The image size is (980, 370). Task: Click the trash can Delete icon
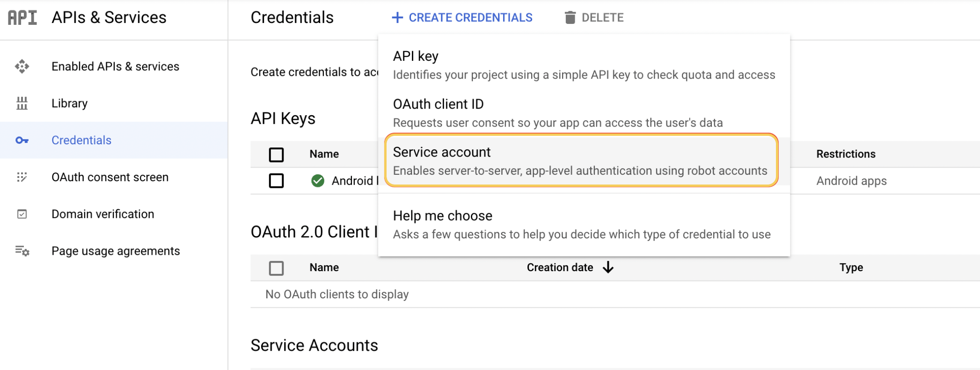[x=570, y=18]
